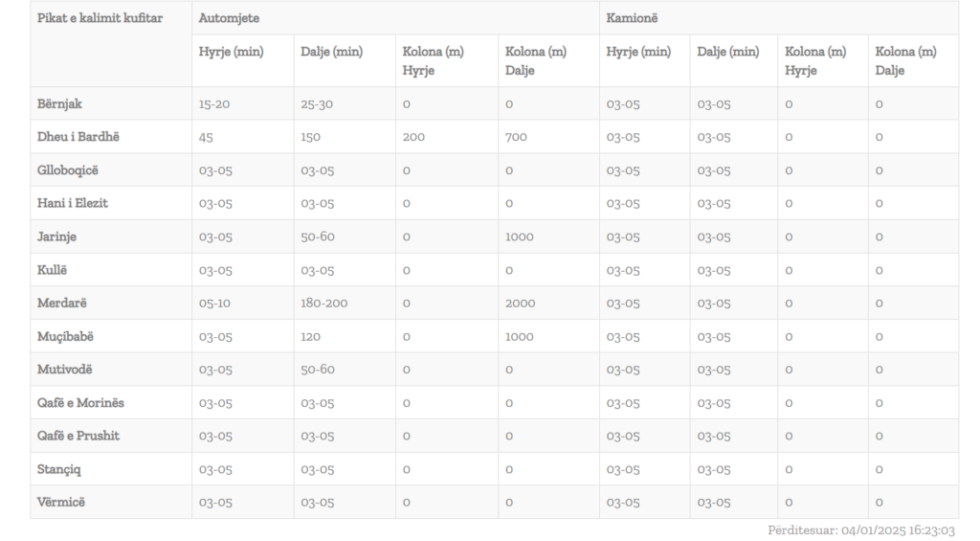Click the Automjete column group header
This screenshot has height=541, width=980.
pos(229,18)
